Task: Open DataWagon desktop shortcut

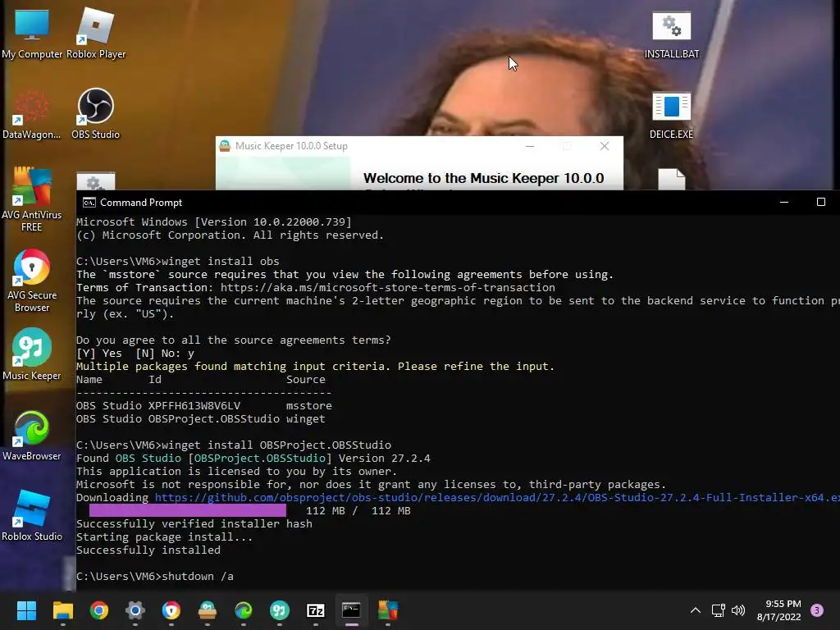Action: (32, 115)
